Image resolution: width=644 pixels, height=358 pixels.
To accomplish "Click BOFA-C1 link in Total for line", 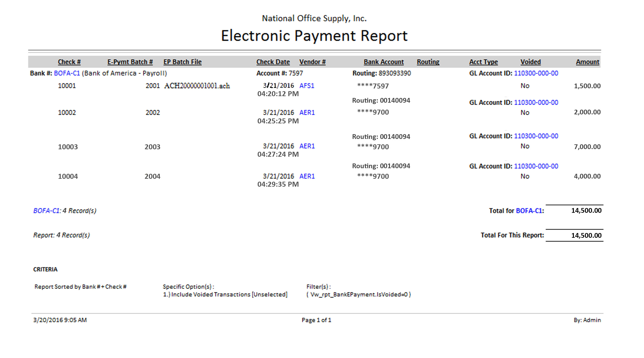I will tap(529, 211).
